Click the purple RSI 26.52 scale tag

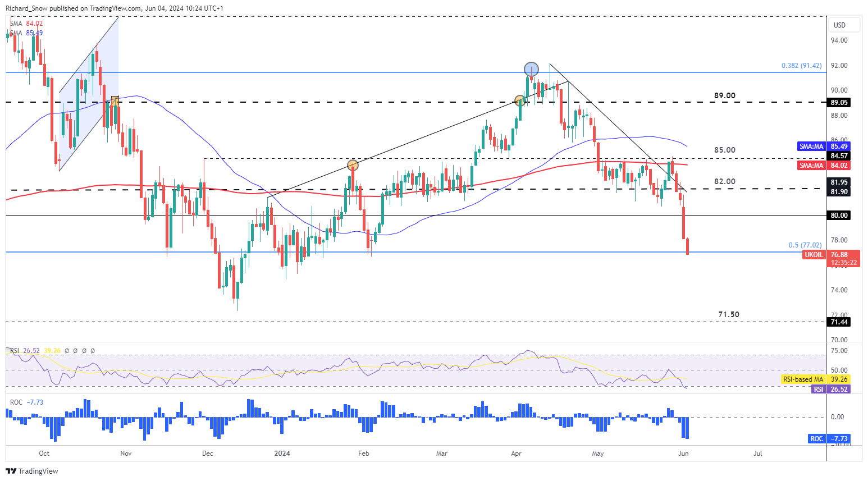tap(831, 389)
